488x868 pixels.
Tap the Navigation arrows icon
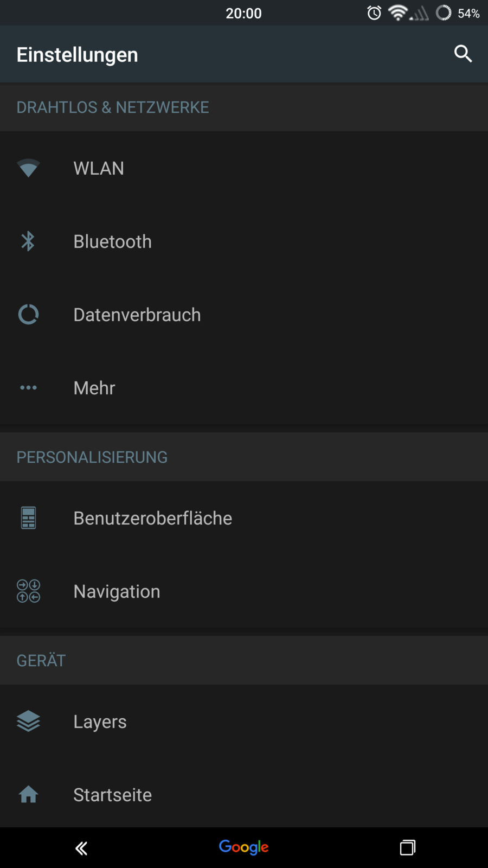pyautogui.click(x=28, y=591)
